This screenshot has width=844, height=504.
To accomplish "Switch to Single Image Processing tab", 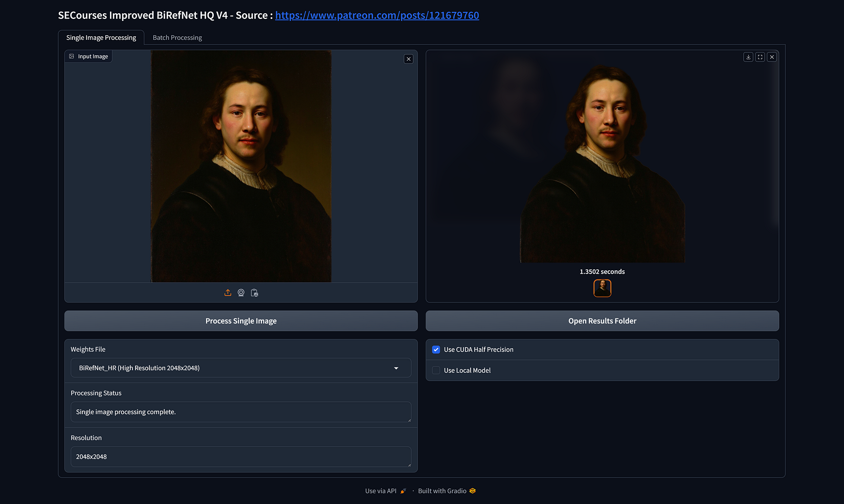I will click(101, 38).
